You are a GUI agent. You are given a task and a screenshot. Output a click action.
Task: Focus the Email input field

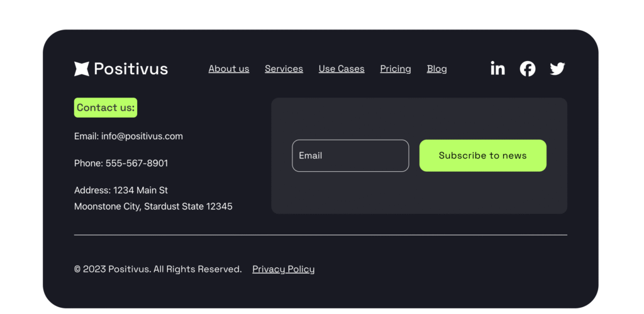pos(350,155)
